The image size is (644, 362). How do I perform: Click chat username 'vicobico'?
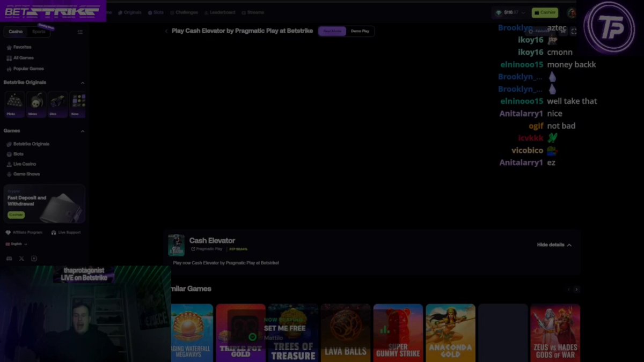click(x=528, y=150)
